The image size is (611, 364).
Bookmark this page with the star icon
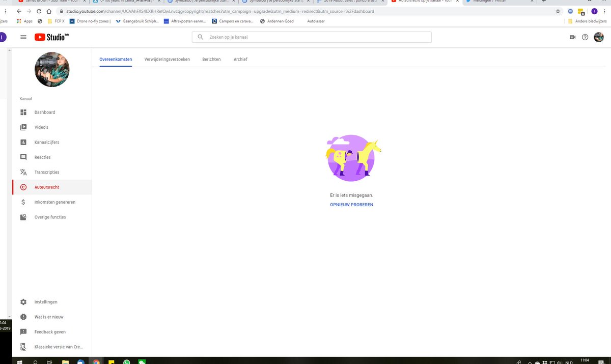click(558, 11)
